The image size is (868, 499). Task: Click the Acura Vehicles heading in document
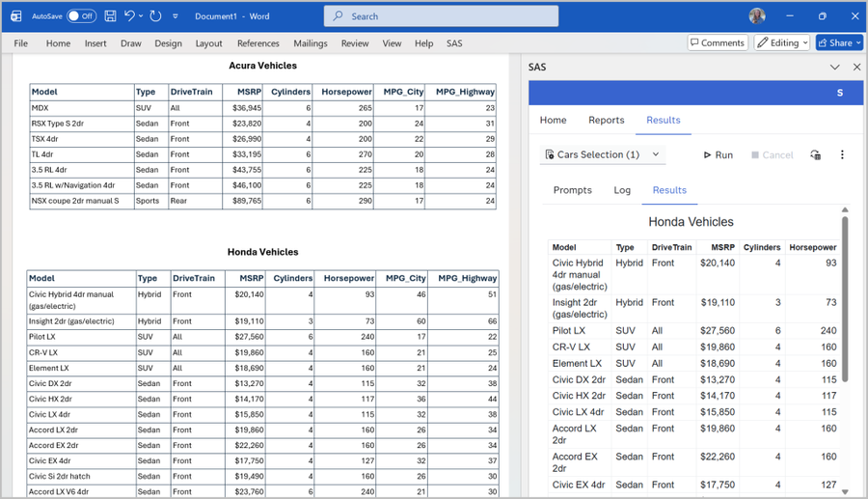point(262,66)
